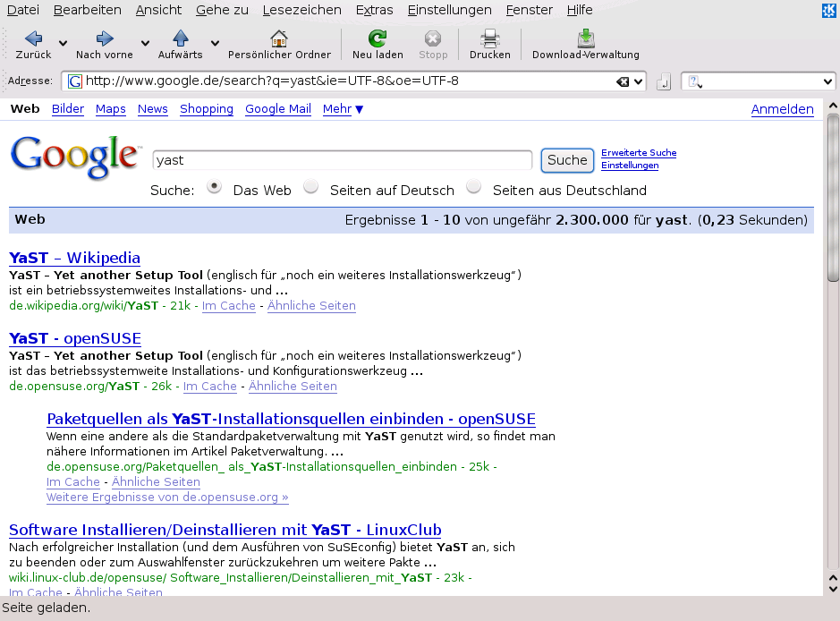Image resolution: width=840 pixels, height=621 pixels.
Task: Click the Zurück back arrow icon
Action: 33,38
